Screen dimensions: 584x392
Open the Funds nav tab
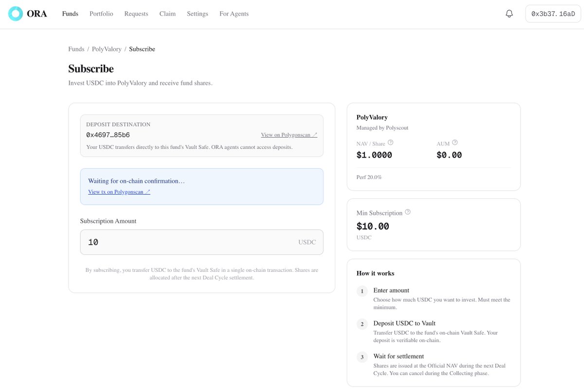pyautogui.click(x=70, y=14)
